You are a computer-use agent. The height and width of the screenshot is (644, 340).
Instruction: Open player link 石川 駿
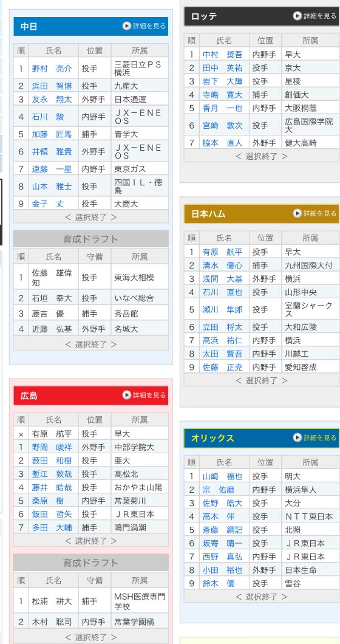click(48, 117)
